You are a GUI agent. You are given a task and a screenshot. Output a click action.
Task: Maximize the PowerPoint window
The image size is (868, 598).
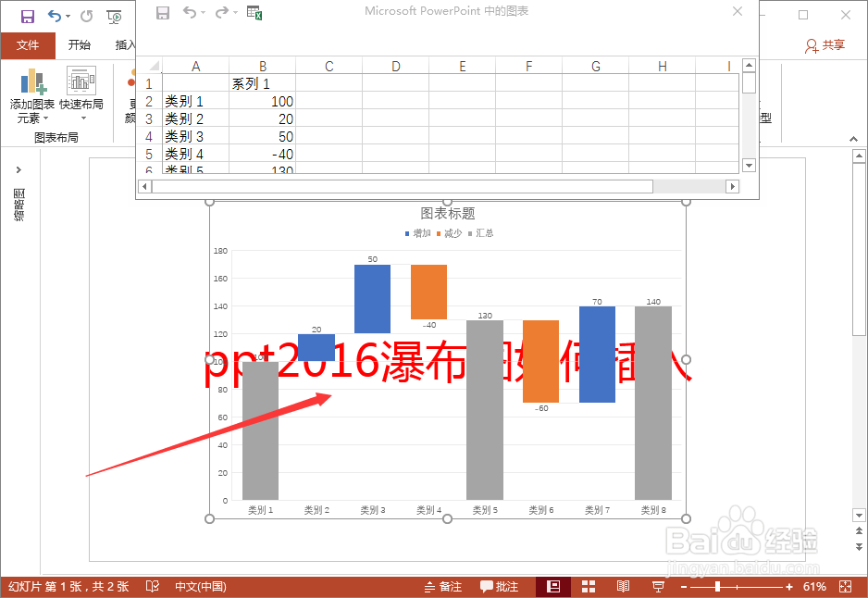pyautogui.click(x=803, y=15)
